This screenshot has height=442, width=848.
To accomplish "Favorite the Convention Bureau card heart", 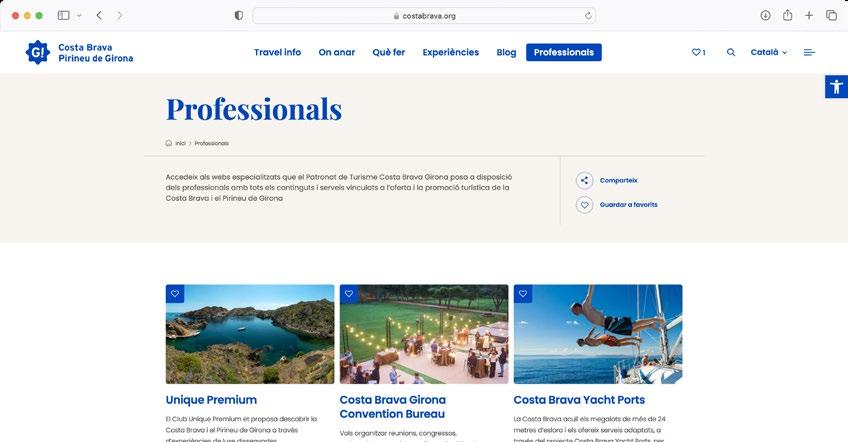I will [x=349, y=294].
